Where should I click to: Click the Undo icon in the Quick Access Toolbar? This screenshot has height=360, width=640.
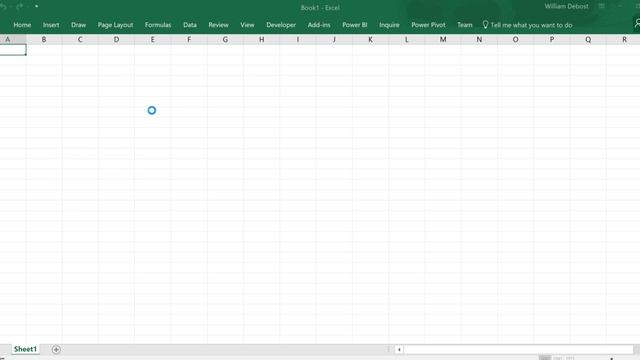click(3, 6)
